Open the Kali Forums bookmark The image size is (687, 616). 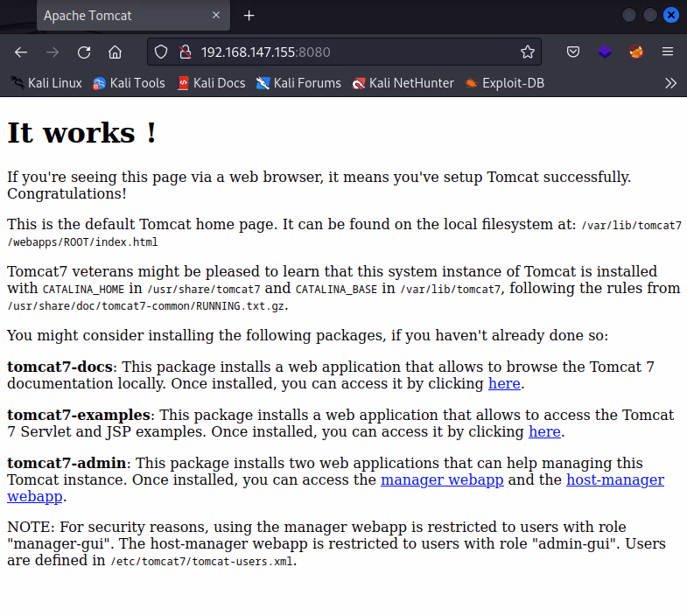click(298, 83)
